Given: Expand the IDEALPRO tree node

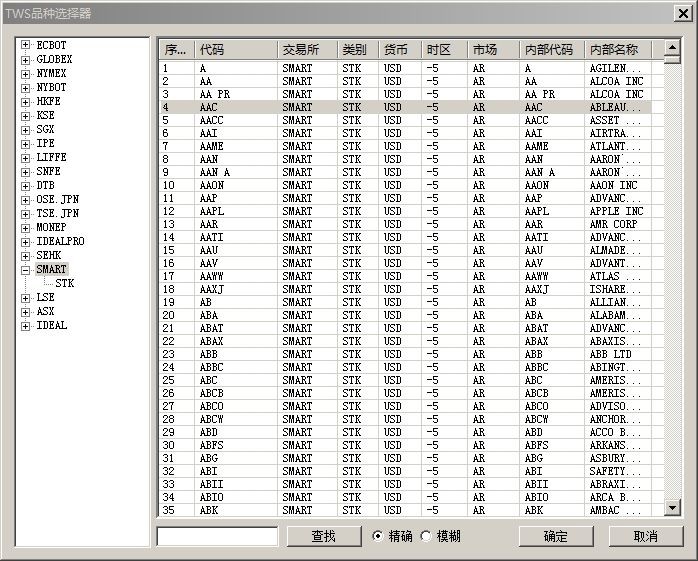Looking at the screenshot, I should point(26,242).
